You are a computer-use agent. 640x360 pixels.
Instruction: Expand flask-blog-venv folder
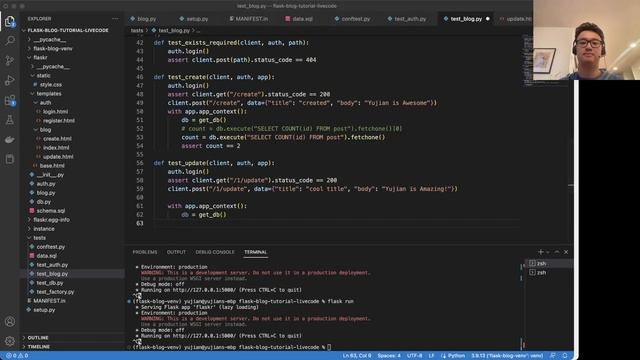[x=53, y=49]
